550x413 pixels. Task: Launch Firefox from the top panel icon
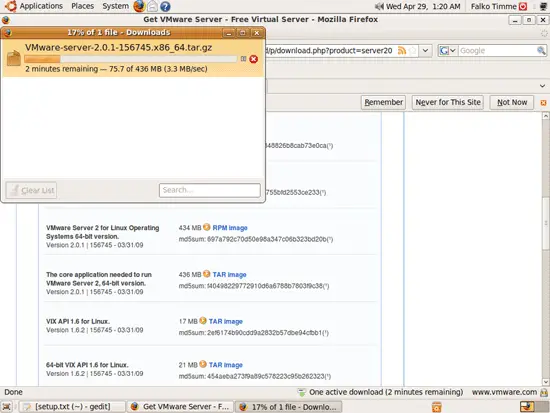pos(139,6)
